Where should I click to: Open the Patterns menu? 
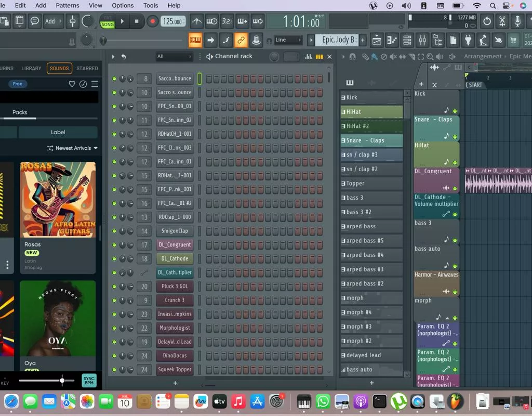click(x=68, y=5)
